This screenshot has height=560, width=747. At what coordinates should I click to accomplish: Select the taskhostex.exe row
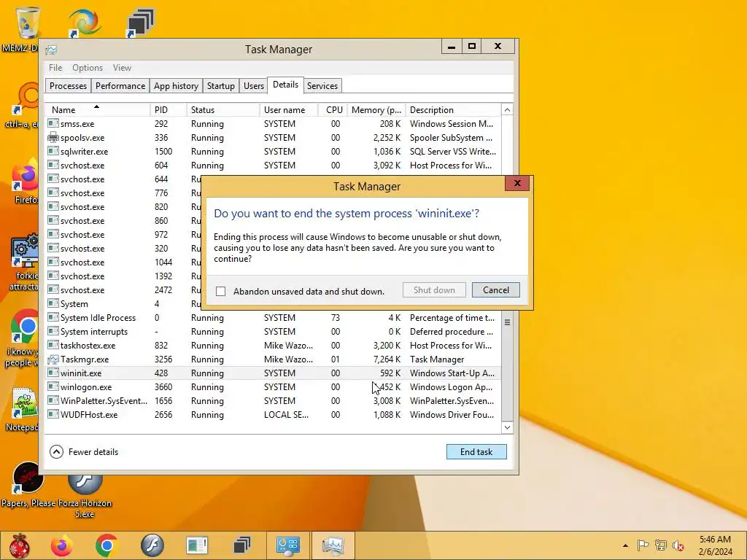point(274,345)
